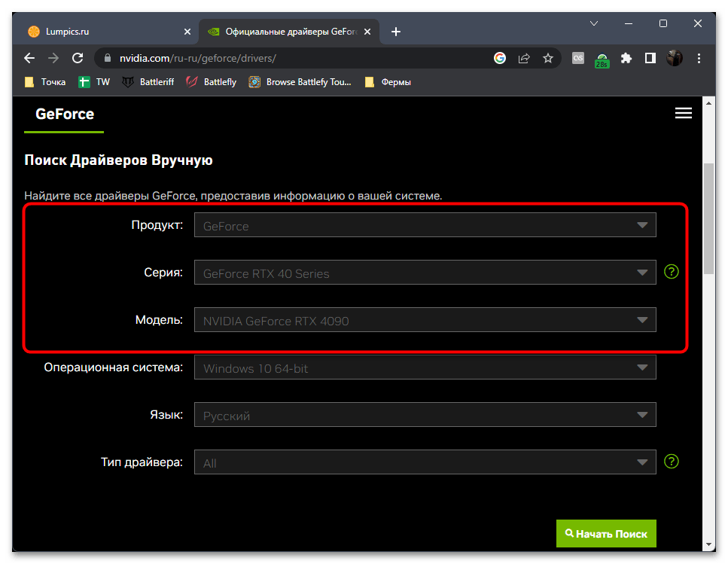Open a new browser tab
Screen dimensions: 728x564
[396, 32]
